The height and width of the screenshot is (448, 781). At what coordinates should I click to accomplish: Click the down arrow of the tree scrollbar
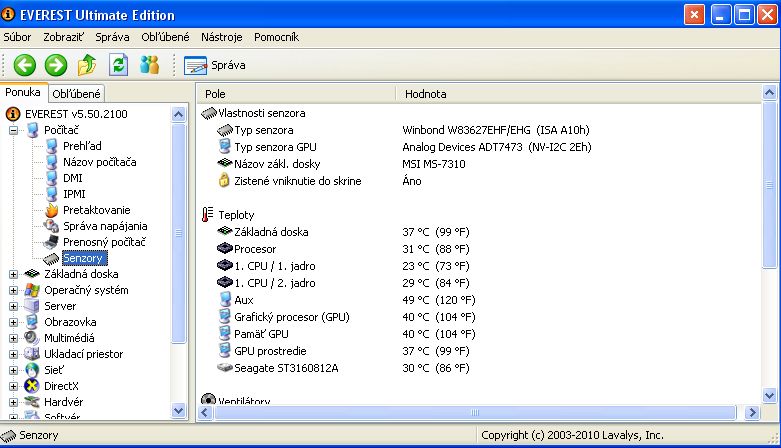coord(178,411)
